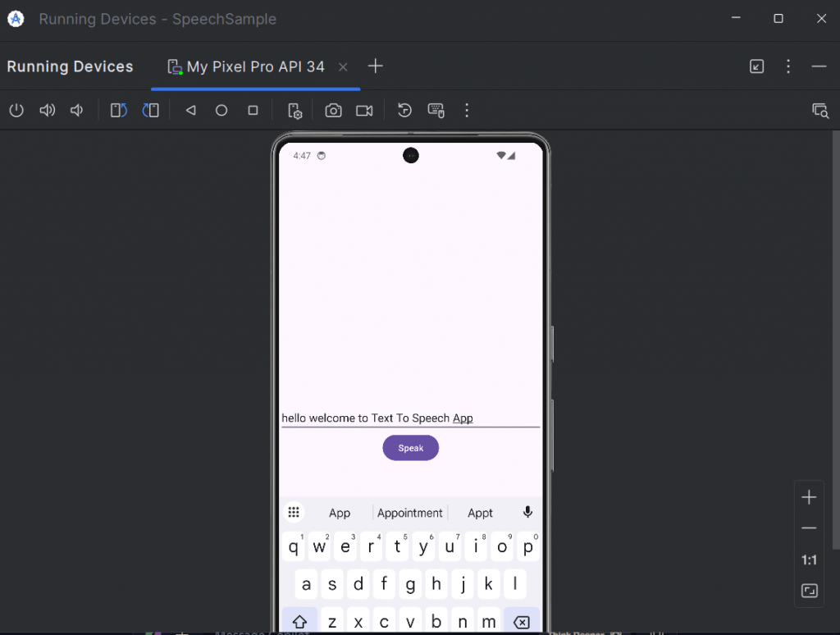The height and width of the screenshot is (635, 840).
Task: Toggle Layout Inspector icon at toolbar right
Action: click(820, 111)
